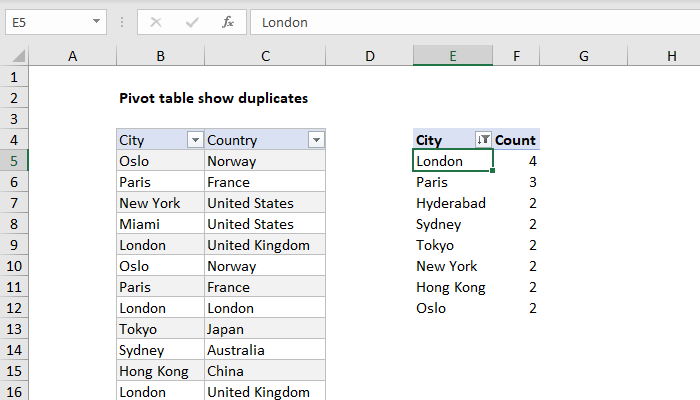Select Sydney in the pivot table
Viewport: 700px width, 400px height.
(x=453, y=224)
